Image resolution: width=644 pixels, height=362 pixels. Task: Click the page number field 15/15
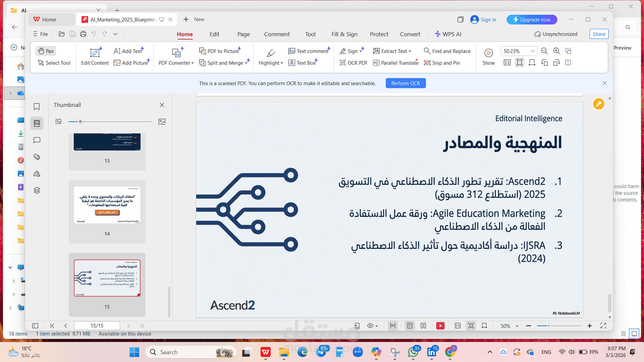pos(97,326)
